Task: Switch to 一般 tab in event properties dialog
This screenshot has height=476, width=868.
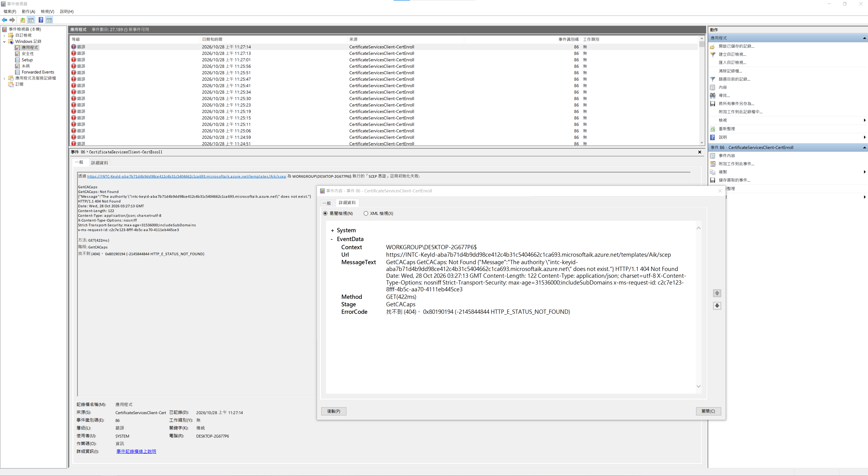Action: coord(327,203)
